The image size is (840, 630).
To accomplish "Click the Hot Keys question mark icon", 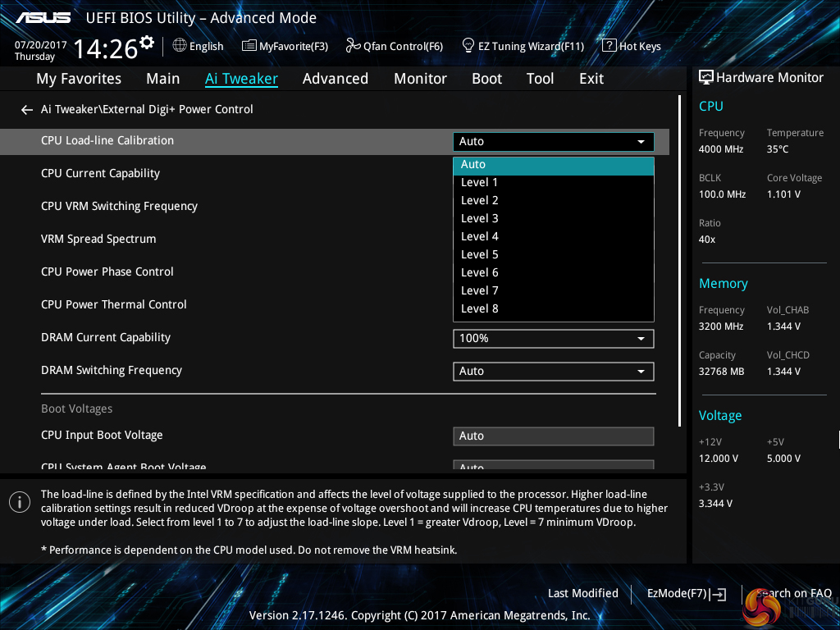I will (x=609, y=45).
